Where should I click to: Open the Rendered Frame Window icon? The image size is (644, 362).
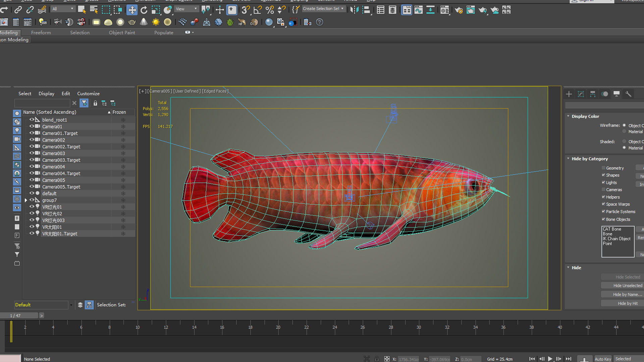click(471, 10)
